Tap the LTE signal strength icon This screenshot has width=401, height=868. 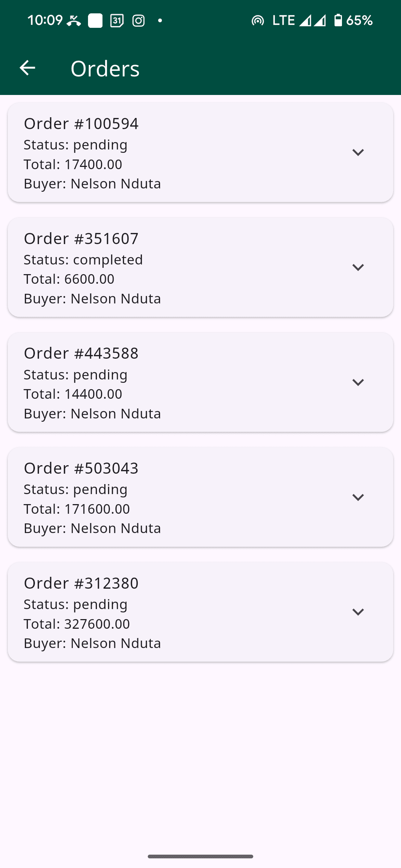305,20
